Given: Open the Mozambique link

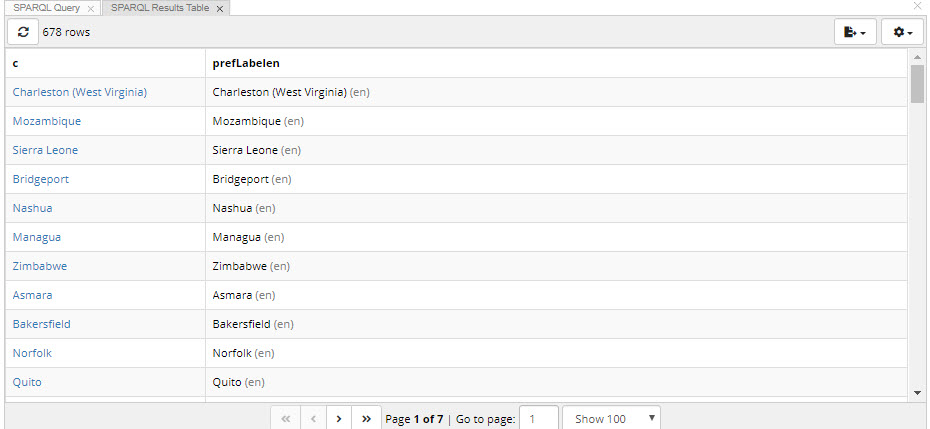Looking at the screenshot, I should (x=47, y=121).
